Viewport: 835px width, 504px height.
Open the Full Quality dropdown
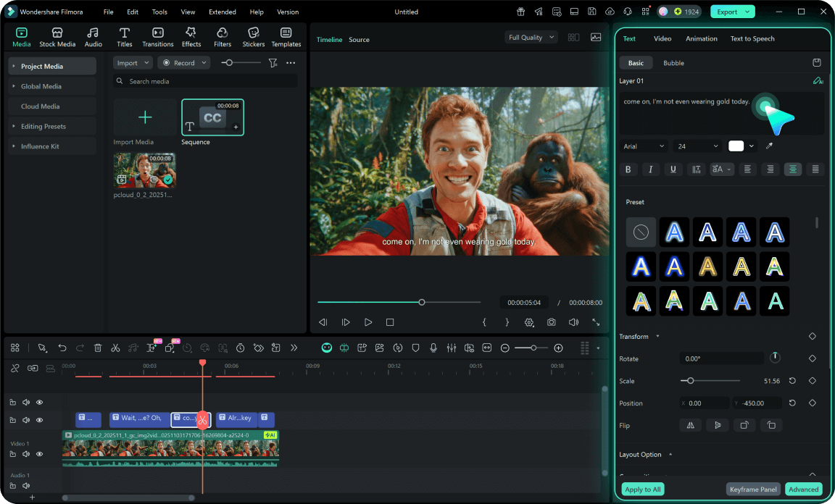tap(531, 38)
